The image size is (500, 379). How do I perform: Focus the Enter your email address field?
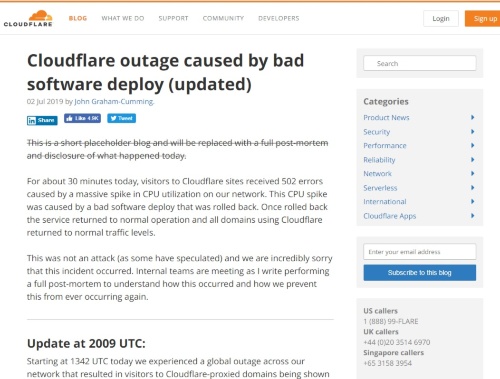(x=419, y=252)
